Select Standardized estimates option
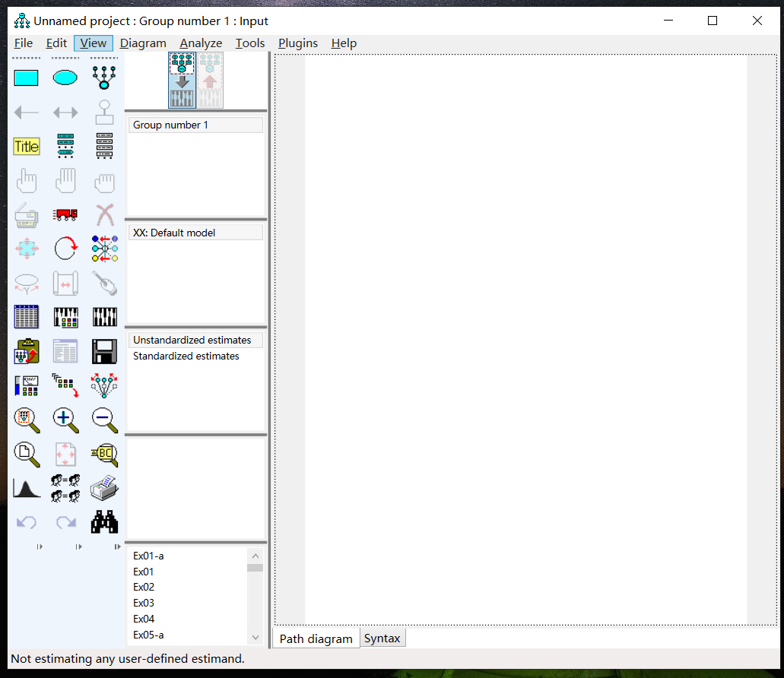This screenshot has height=678, width=784. (x=186, y=356)
